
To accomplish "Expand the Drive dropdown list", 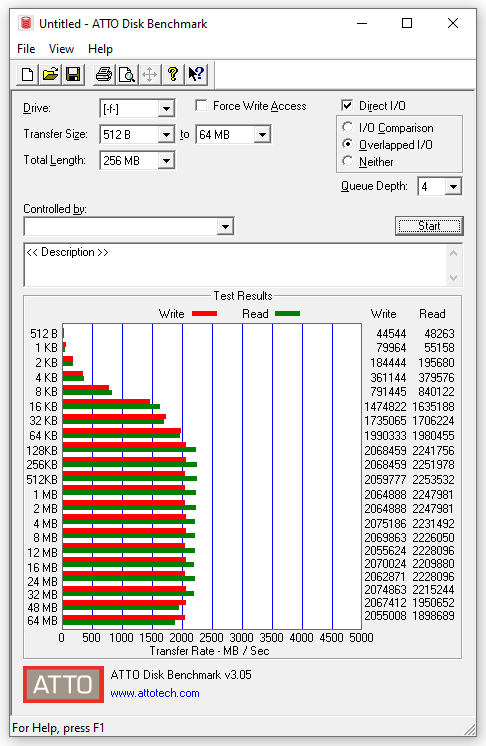I will click(x=166, y=109).
